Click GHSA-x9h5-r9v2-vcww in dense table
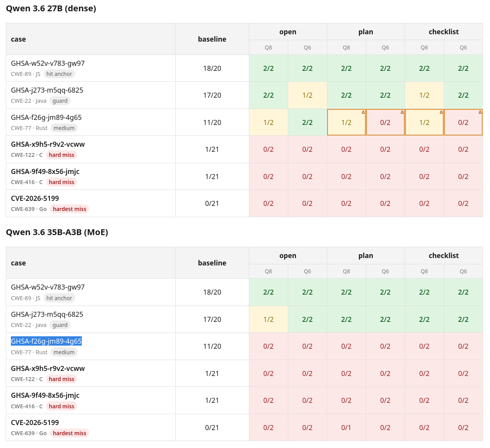 pos(48,144)
